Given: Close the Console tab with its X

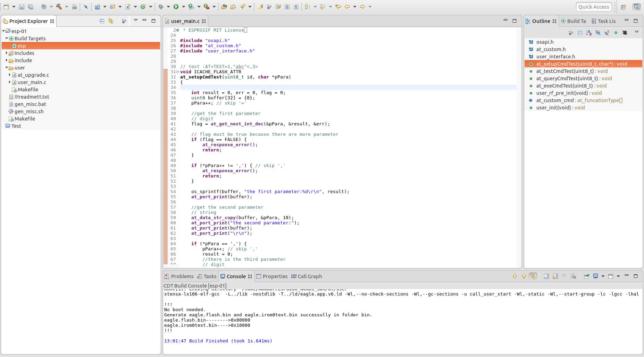Looking at the screenshot, I should (x=250, y=276).
